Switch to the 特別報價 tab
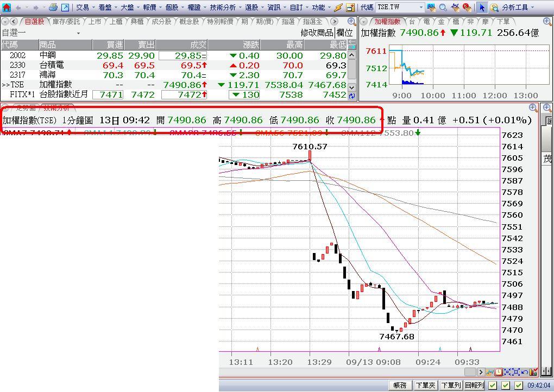 (220, 22)
